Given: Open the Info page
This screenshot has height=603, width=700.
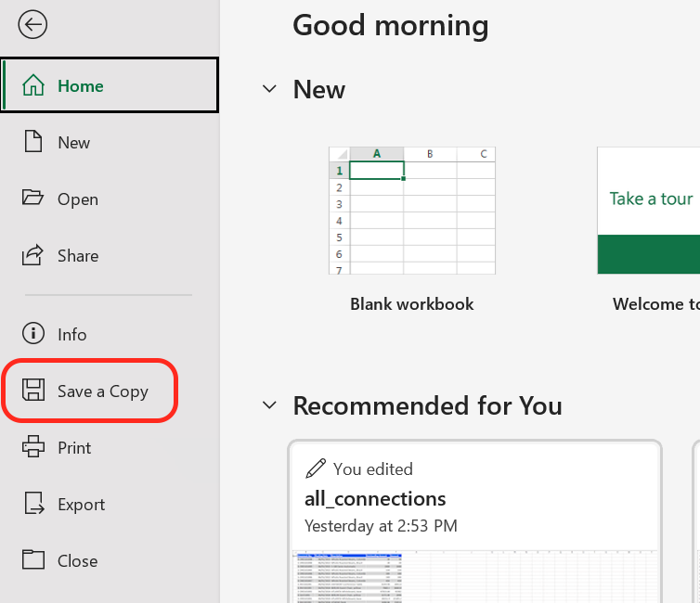Looking at the screenshot, I should coord(110,334).
